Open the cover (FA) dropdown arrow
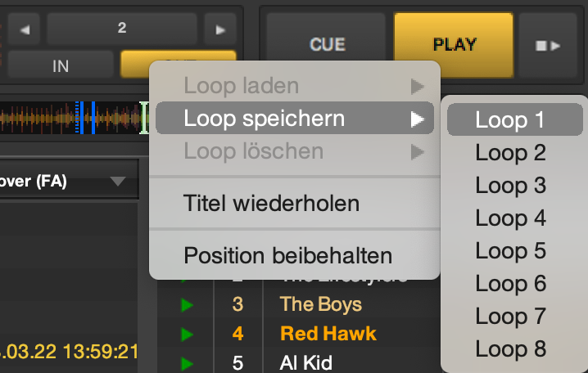The width and height of the screenshot is (588, 373). coord(118,181)
